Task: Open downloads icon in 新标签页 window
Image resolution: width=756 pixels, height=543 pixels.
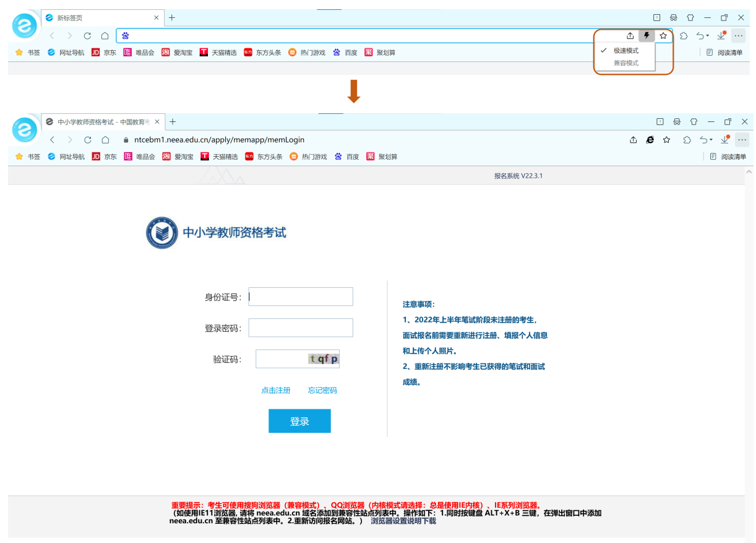Action: (x=721, y=36)
